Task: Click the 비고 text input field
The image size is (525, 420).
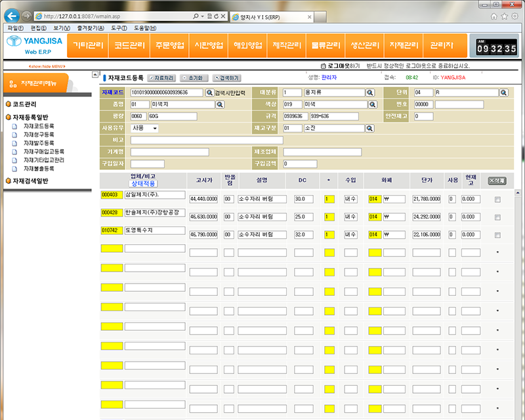Action: pyautogui.click(x=207, y=140)
